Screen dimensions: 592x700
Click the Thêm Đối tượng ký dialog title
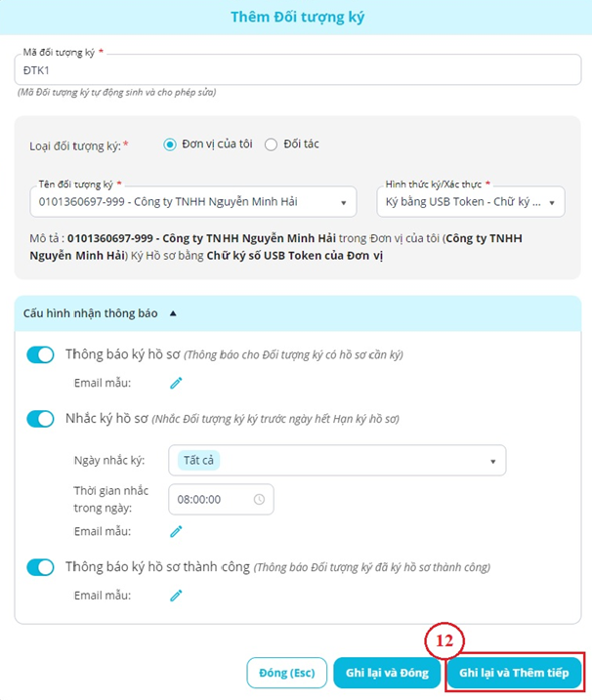[x=296, y=18]
